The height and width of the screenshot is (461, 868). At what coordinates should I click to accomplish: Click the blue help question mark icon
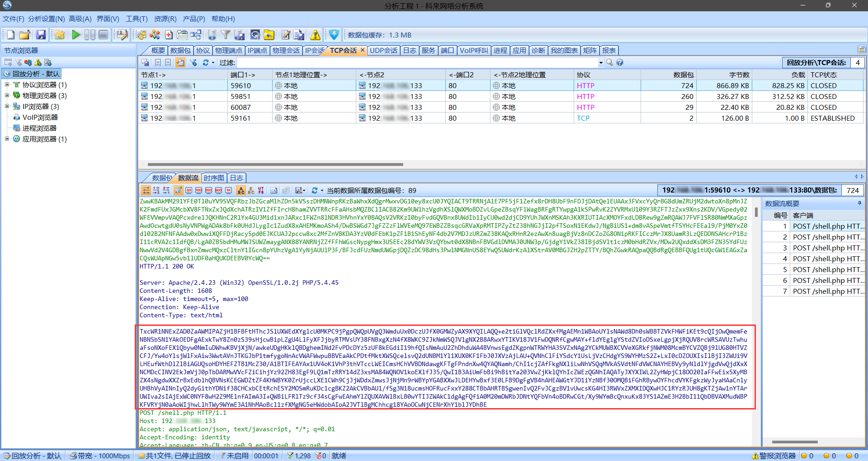coord(620,62)
